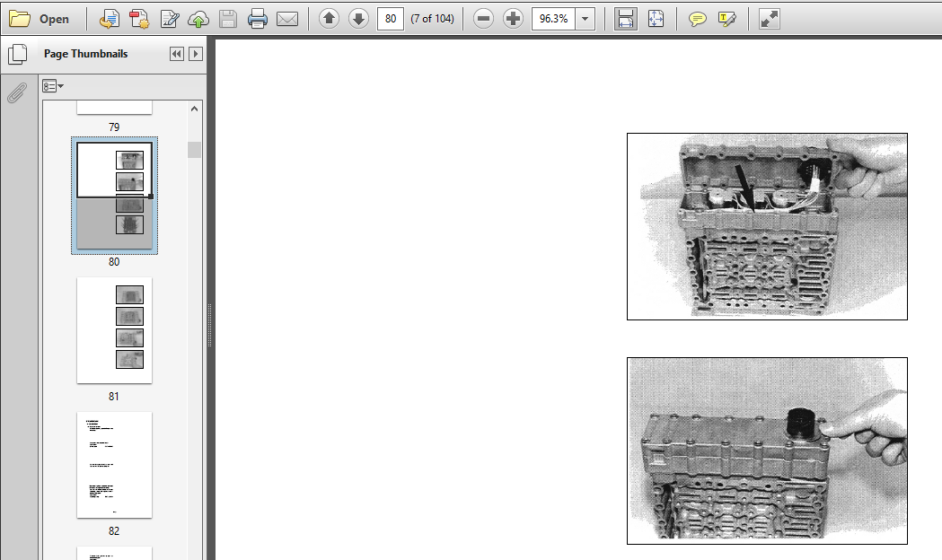Click the thumbnail scrollbar up arrow

(194, 109)
